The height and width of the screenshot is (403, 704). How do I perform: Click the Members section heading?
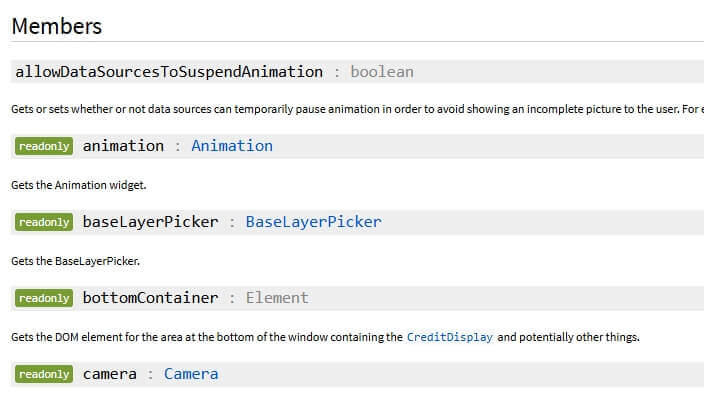pyautogui.click(x=57, y=26)
